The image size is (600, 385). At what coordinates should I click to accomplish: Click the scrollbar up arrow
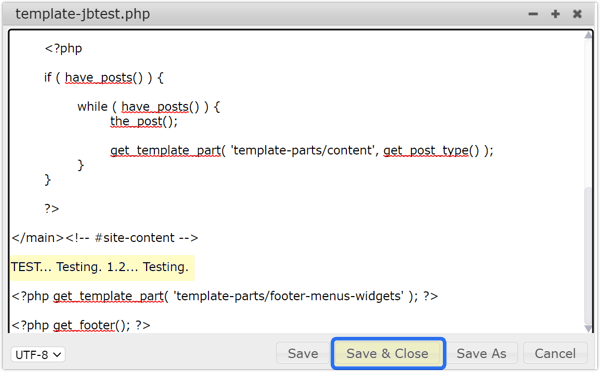click(x=588, y=35)
